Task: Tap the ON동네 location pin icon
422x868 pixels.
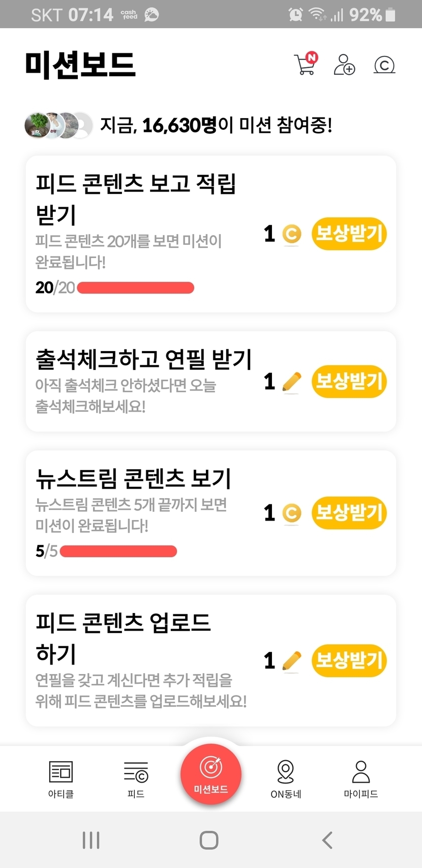Action: 286,772
